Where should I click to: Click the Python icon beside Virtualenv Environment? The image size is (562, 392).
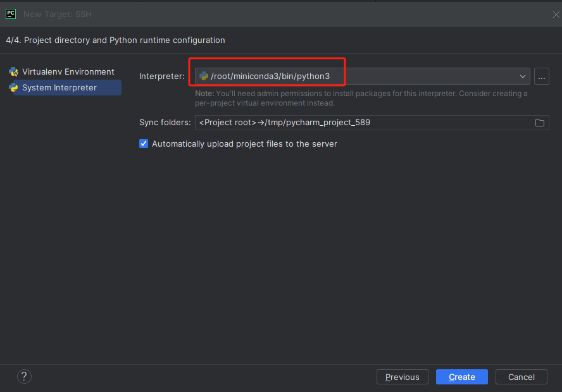[x=13, y=72]
